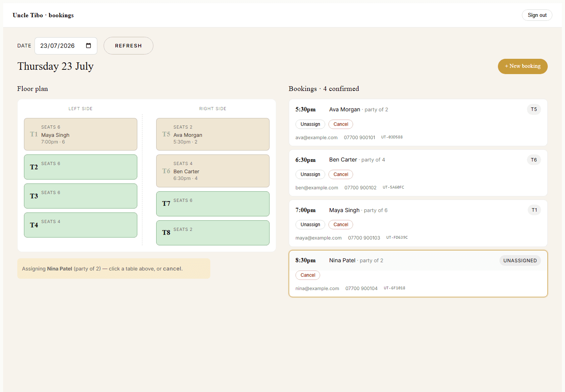The width and height of the screenshot is (565, 392).
Task: Click the UNASSIGNED badge on Nina Patel's booking
Action: pyautogui.click(x=520, y=261)
